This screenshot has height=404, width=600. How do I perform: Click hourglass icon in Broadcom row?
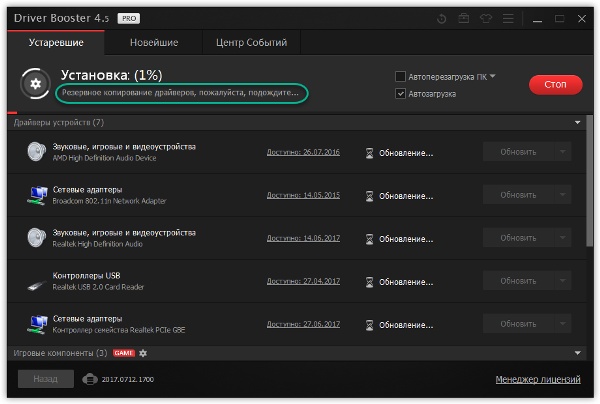(x=369, y=196)
